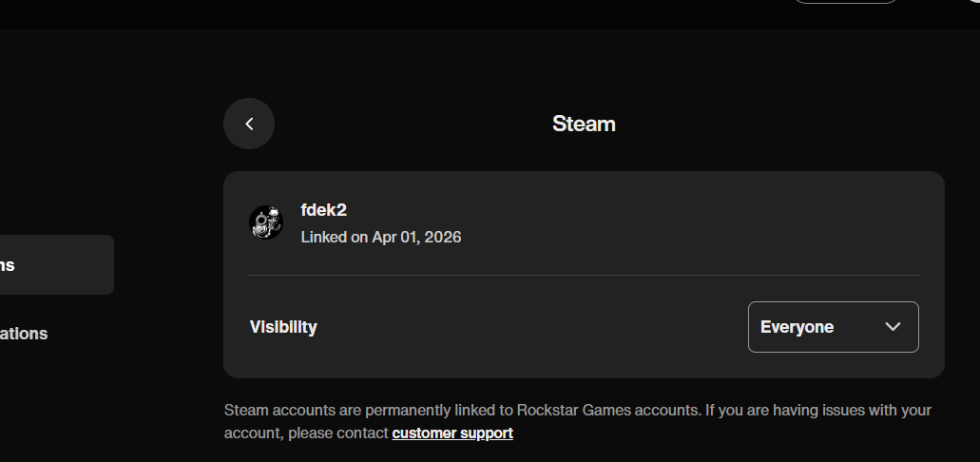Open the Visibility dropdown set to Everyone

(833, 327)
